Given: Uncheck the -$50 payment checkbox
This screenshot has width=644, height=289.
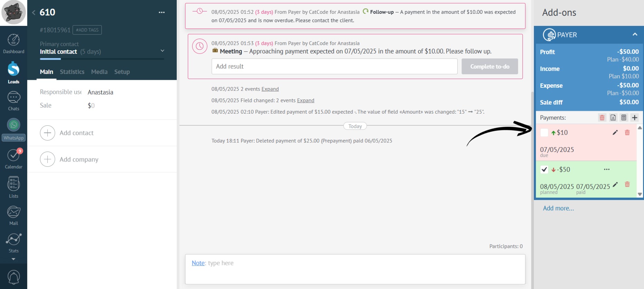Looking at the screenshot, I should (544, 170).
